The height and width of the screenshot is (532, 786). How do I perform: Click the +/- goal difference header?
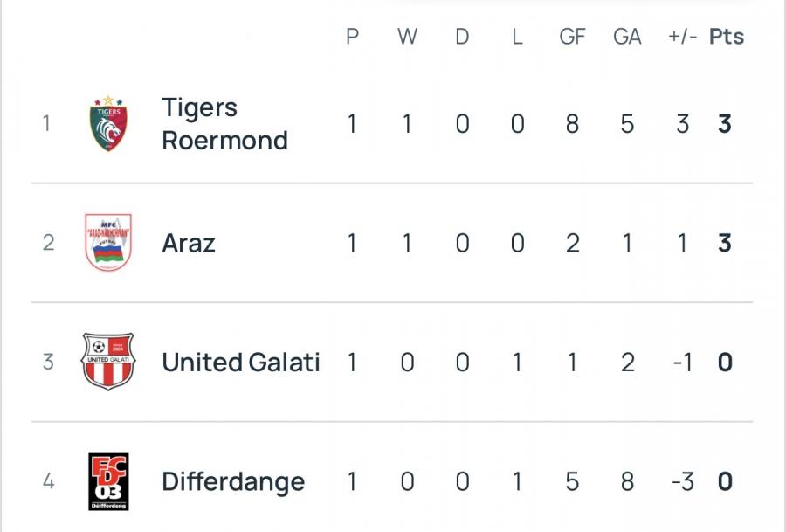point(681,37)
